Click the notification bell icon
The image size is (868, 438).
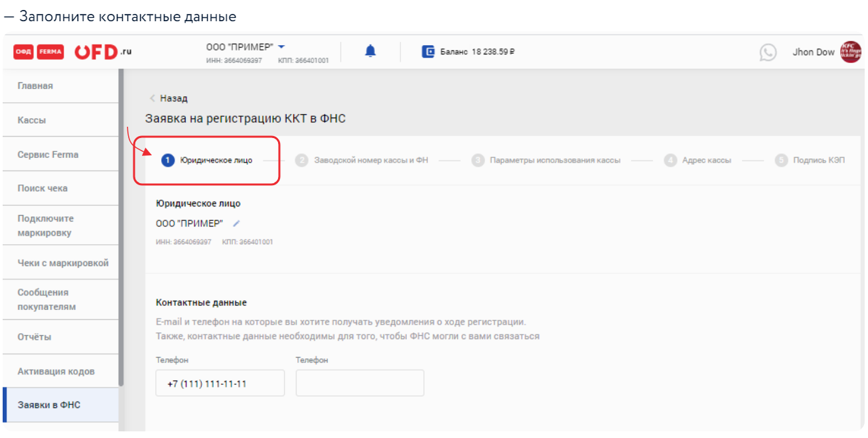coord(370,51)
